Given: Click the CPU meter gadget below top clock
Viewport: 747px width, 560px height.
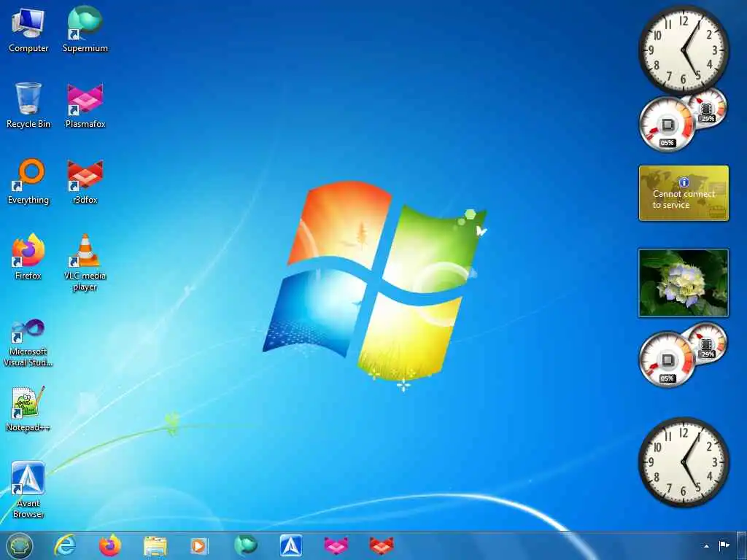Looking at the screenshot, I should 667,124.
